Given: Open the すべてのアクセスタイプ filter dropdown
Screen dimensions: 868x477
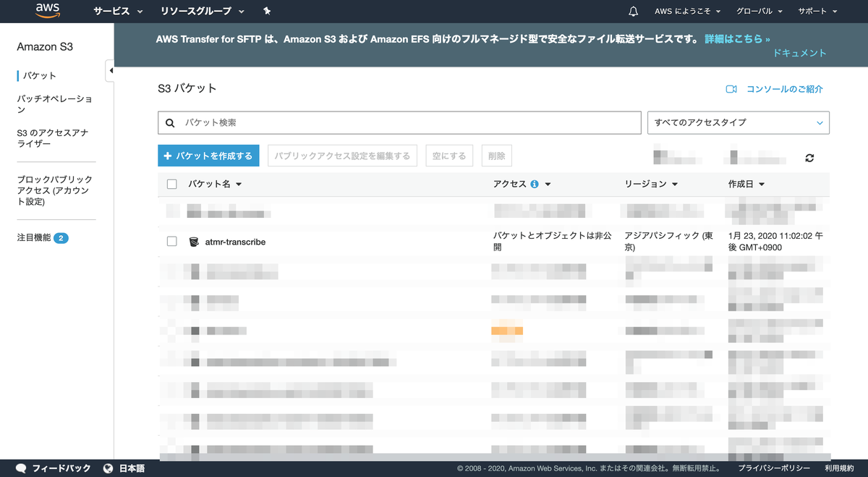Looking at the screenshot, I should click(739, 123).
